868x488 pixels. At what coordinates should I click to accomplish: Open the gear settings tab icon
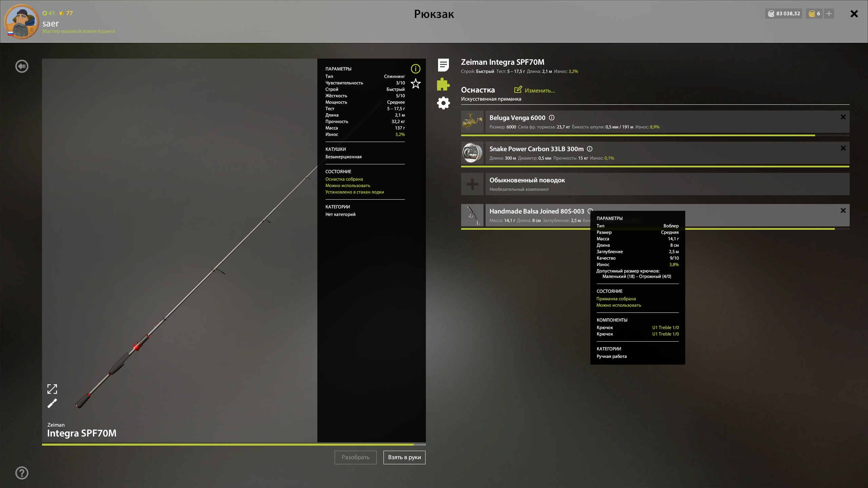click(443, 103)
